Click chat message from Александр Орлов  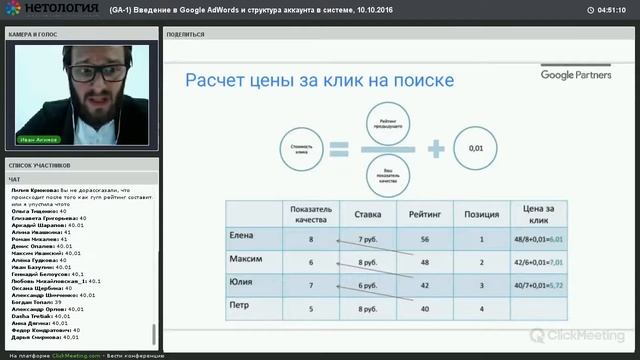(47, 309)
